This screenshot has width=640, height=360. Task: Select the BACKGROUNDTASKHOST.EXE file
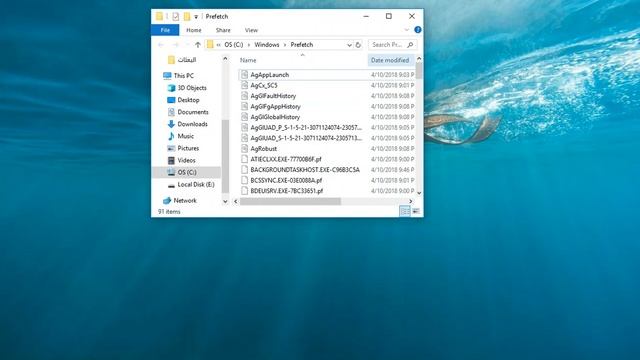point(305,170)
